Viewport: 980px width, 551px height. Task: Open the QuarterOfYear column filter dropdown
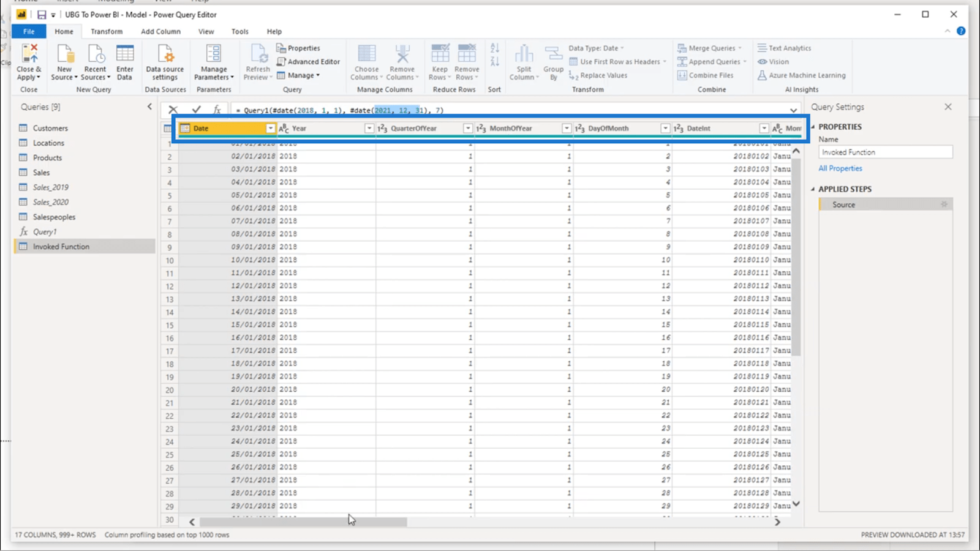(x=467, y=128)
